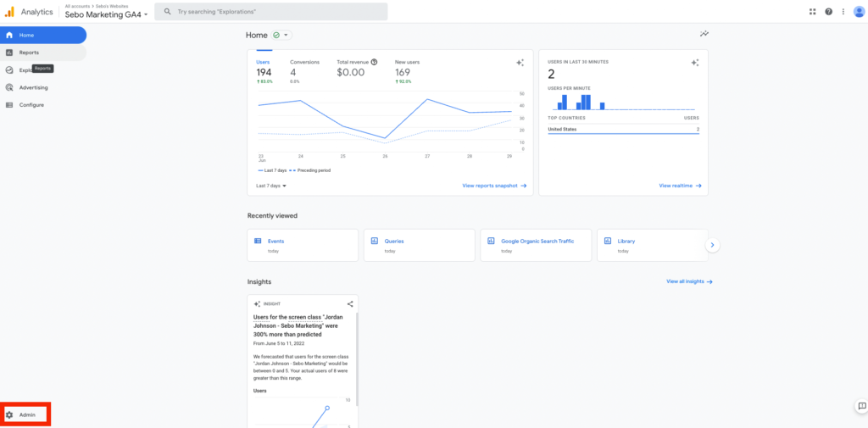Screen dimensions: 868x428
Task: Open the feedback chat icon at bottom right
Action: (861, 406)
